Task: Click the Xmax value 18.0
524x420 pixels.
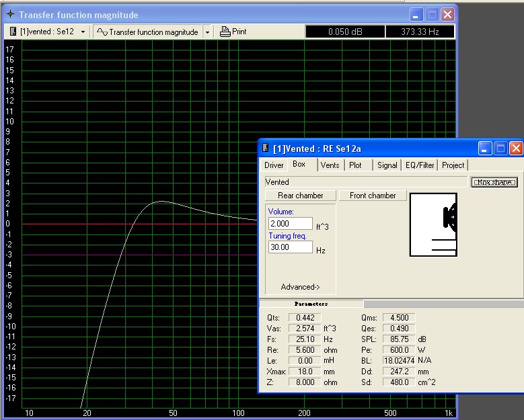Action: [x=305, y=372]
